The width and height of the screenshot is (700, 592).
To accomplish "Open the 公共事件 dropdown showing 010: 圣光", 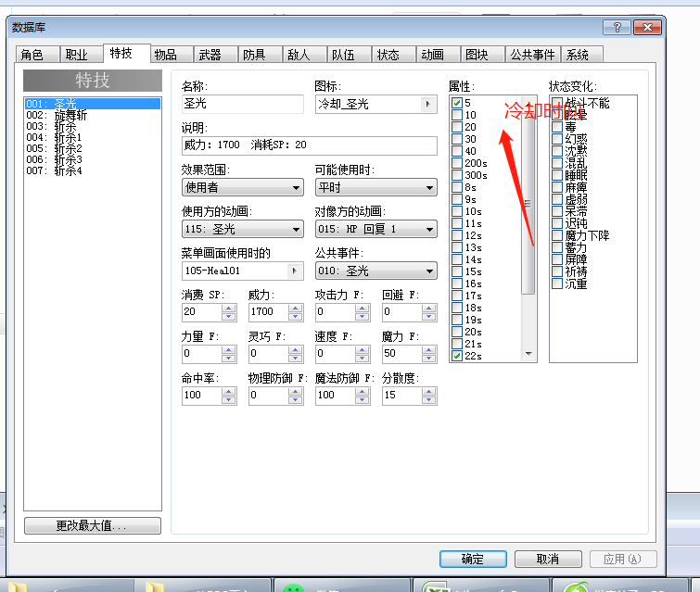I will point(375,271).
